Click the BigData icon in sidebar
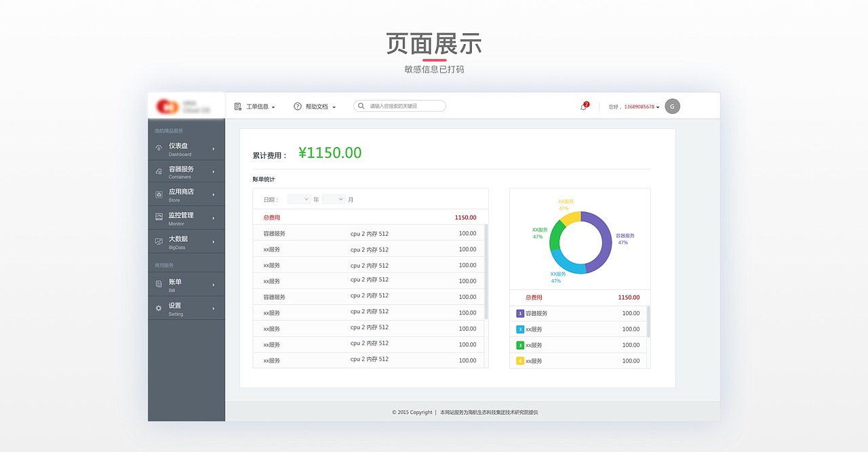 (x=159, y=241)
